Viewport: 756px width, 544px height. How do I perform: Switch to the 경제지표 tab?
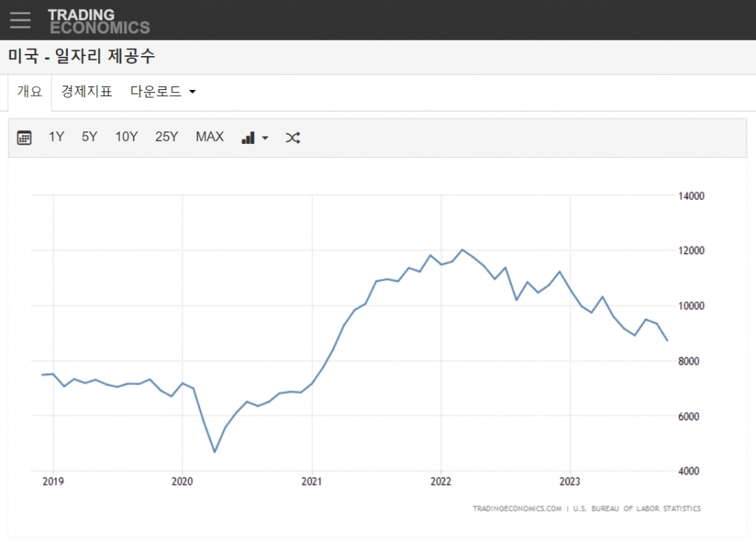click(x=86, y=92)
